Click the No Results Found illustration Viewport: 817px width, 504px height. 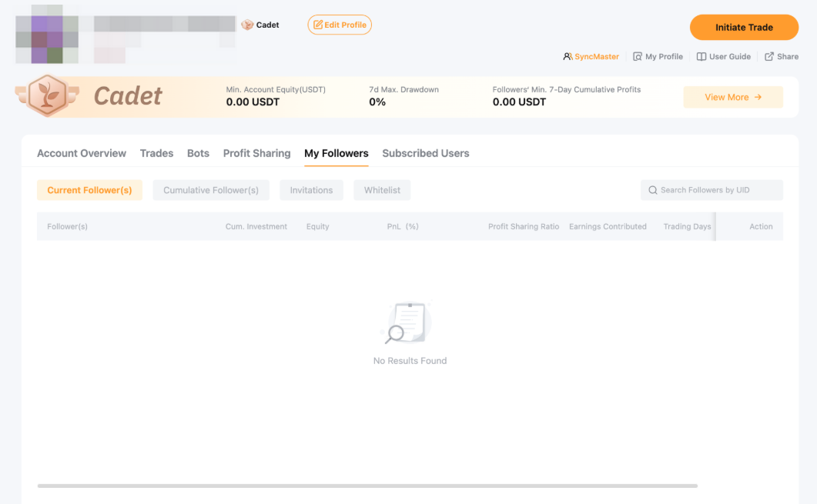click(407, 323)
